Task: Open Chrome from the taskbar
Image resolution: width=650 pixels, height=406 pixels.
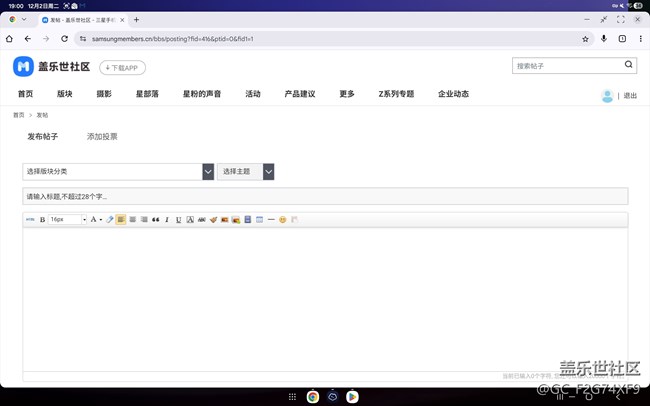Action: pyautogui.click(x=313, y=397)
